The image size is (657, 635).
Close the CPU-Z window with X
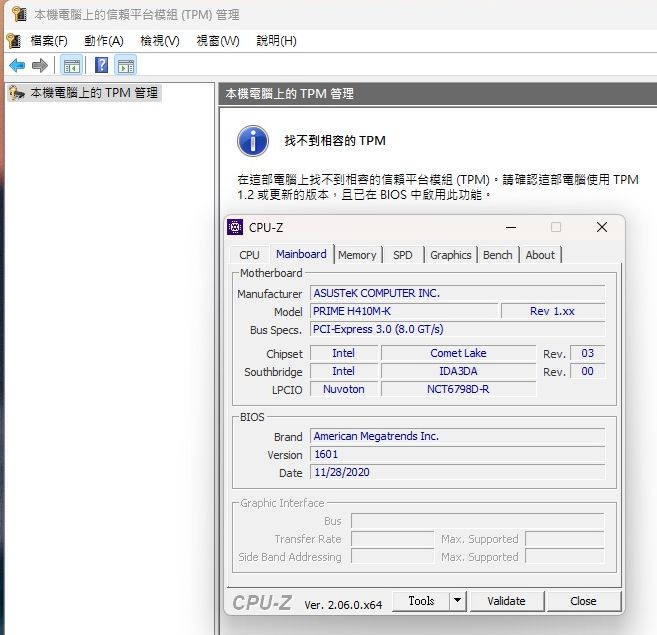tap(602, 227)
